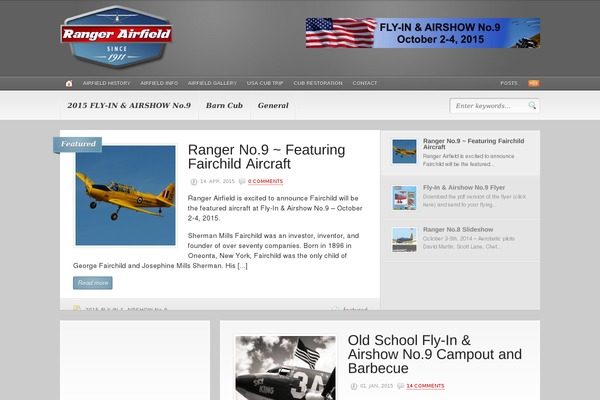Open the RSS feed icon beside Posts
Image resolution: width=600 pixels, height=400 pixels.
click(534, 83)
